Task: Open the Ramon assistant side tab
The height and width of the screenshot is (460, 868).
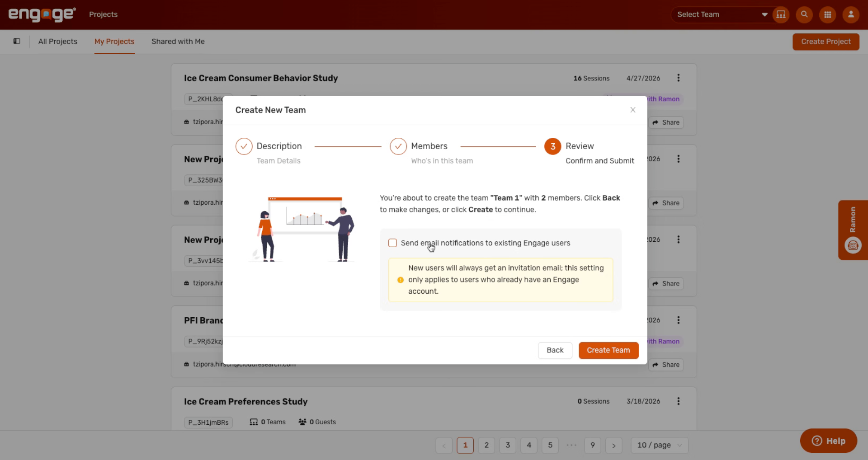Action: point(853,230)
